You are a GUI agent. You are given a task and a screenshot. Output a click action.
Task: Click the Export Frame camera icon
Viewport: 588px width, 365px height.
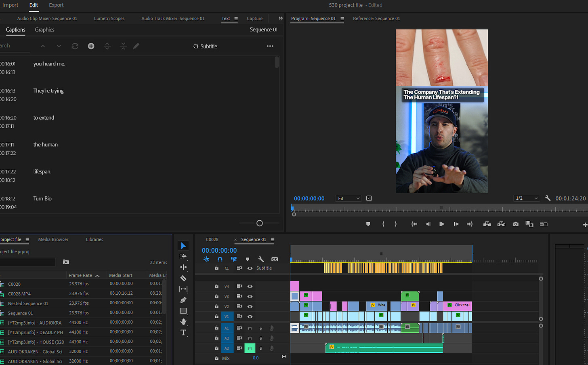tap(516, 224)
